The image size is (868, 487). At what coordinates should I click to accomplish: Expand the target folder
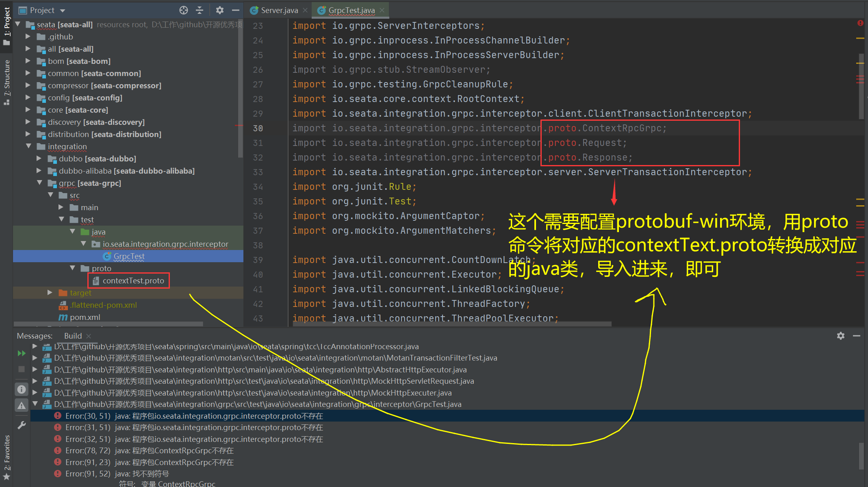(x=50, y=292)
